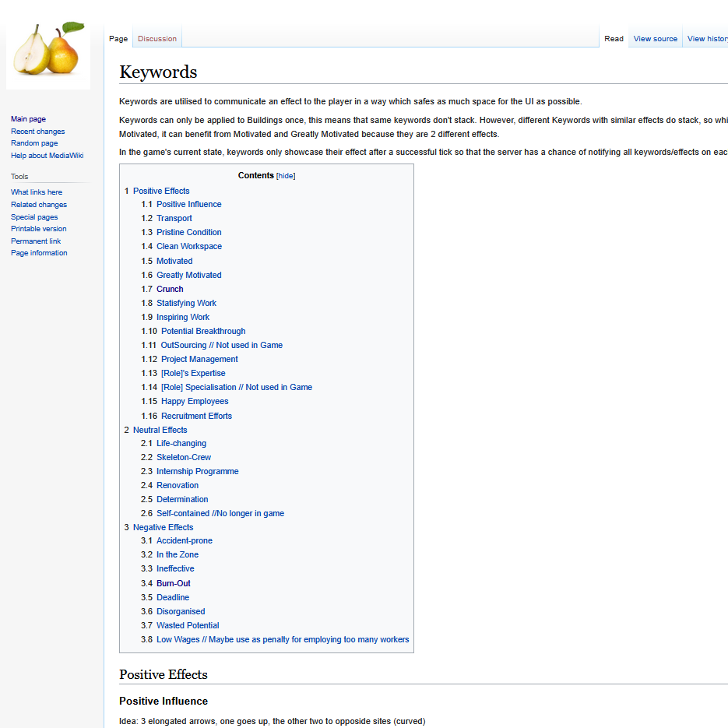Viewport: 728px width, 728px height.
Task: Jump to In the Zone entry
Action: tap(178, 554)
